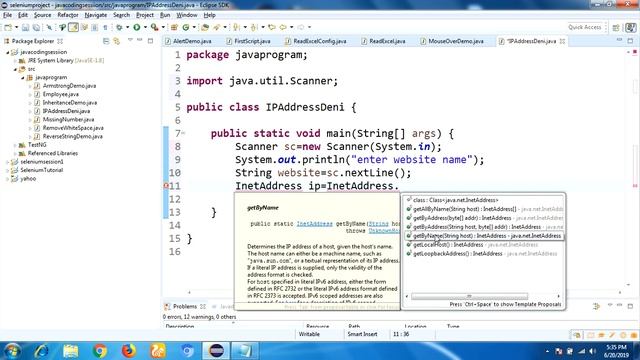Click the Save icon in toolbar
Viewport: 640px width, 360px height.
tap(25, 27)
